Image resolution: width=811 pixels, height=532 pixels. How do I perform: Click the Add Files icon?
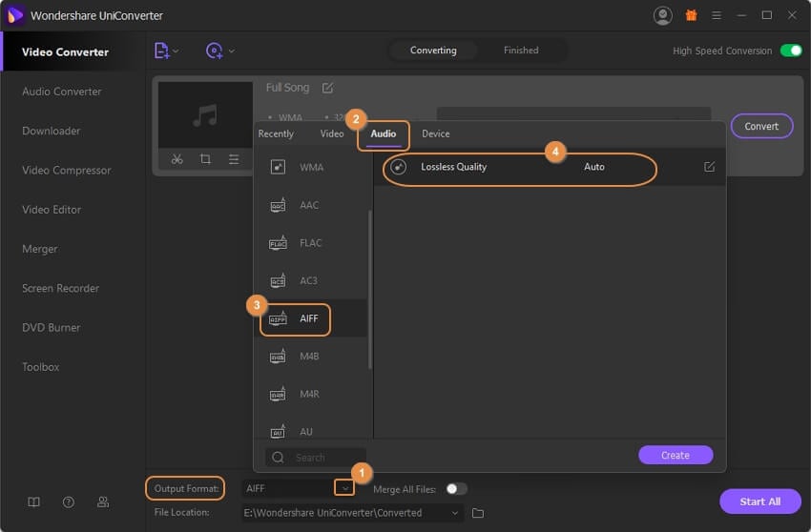(x=161, y=51)
